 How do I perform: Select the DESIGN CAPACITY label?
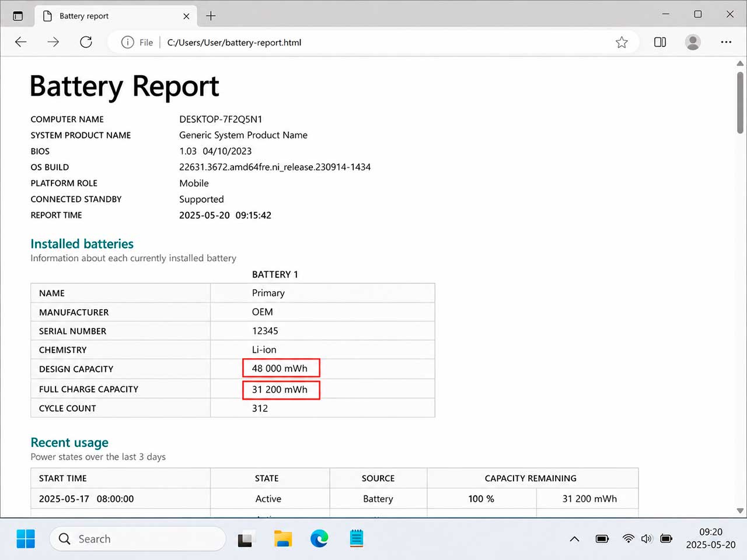[76, 369]
